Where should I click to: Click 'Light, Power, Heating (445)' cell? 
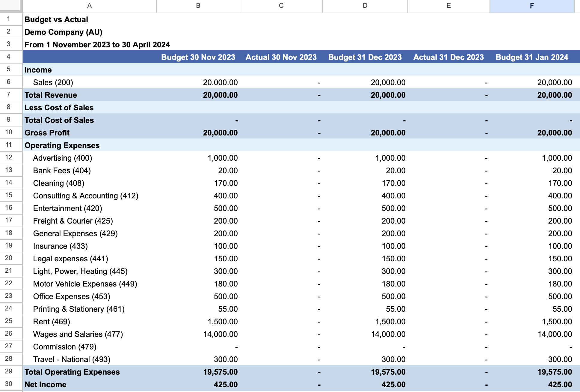pos(90,271)
